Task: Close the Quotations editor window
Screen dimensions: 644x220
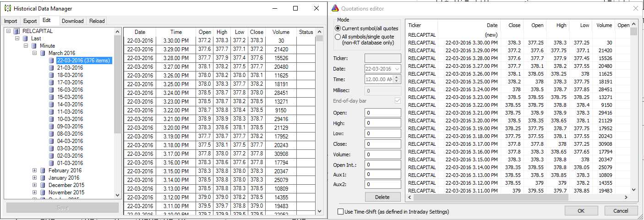Action: pyautogui.click(x=635, y=8)
